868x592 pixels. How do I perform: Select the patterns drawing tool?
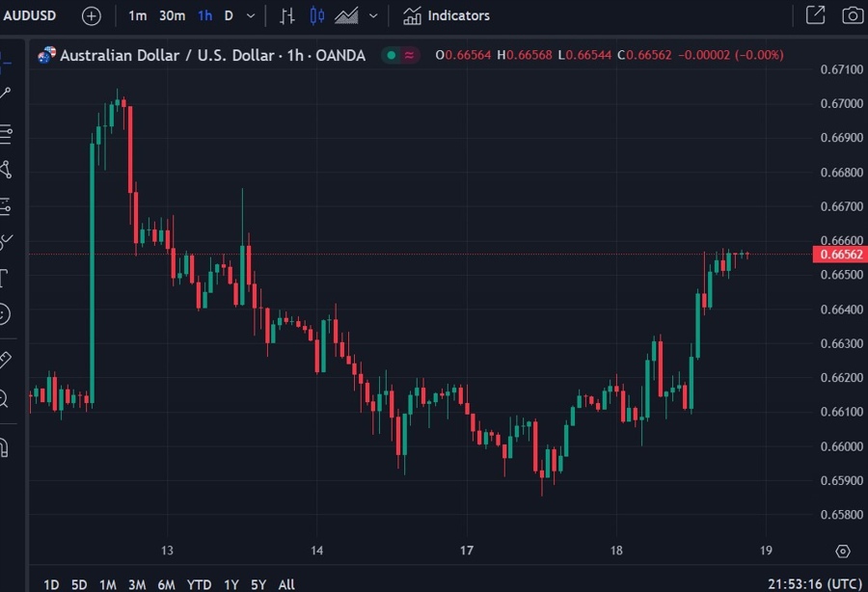[x=6, y=170]
